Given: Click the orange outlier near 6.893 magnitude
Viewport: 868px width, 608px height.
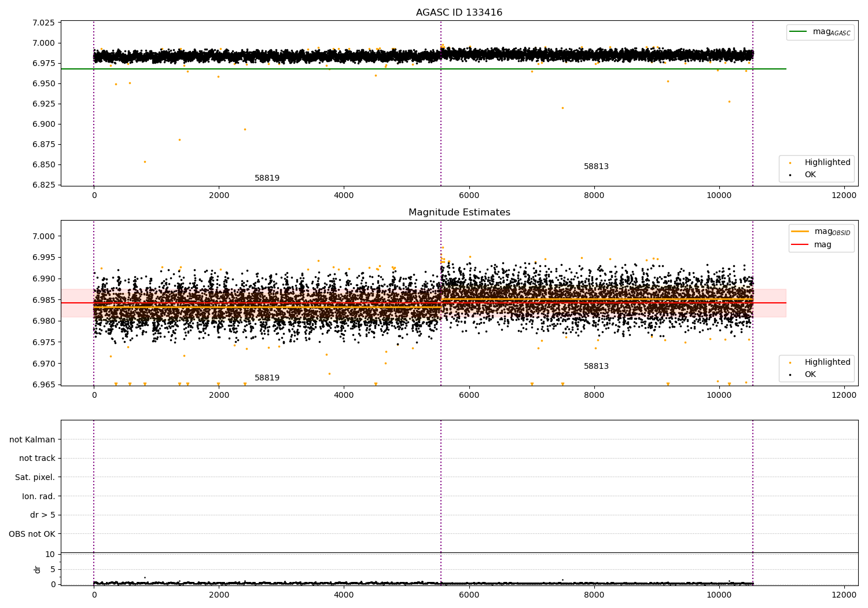Looking at the screenshot, I should (x=245, y=129).
